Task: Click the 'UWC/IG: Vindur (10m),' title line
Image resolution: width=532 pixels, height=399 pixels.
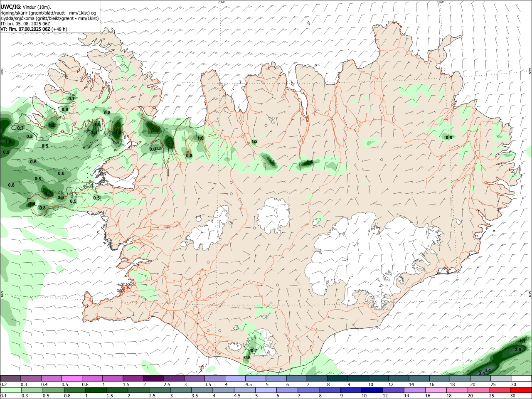Action: [x=26, y=7]
